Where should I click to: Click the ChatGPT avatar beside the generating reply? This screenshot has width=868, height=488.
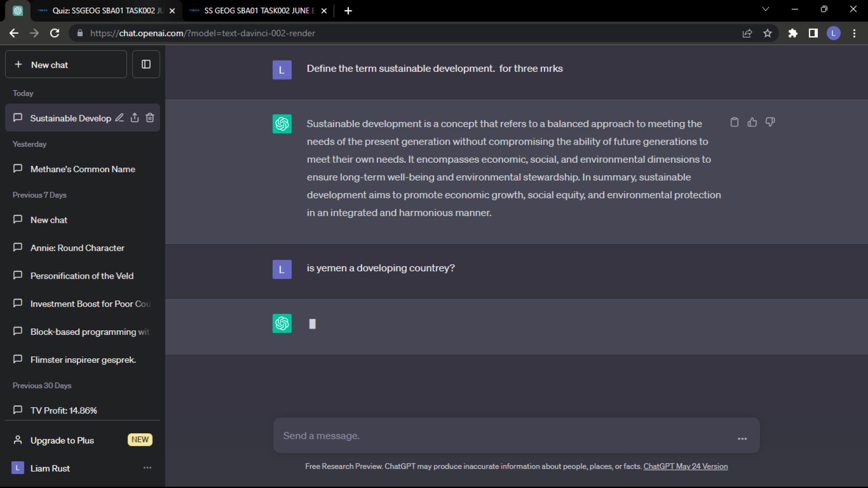282,324
